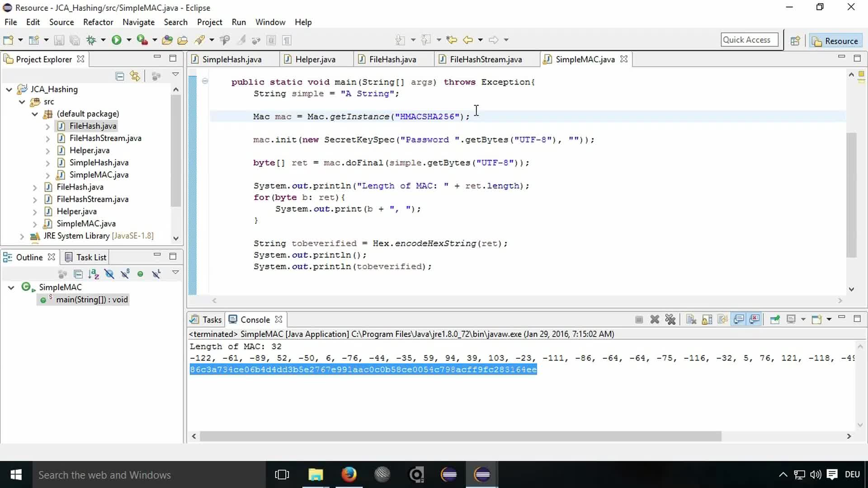
Task: Open the Debug tool in the toolbar
Action: [x=92, y=40]
